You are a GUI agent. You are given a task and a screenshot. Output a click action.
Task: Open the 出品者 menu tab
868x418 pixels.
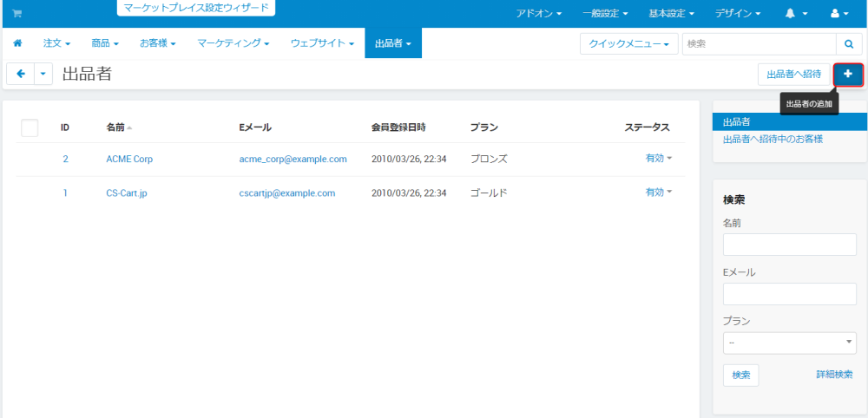pyautogui.click(x=393, y=43)
